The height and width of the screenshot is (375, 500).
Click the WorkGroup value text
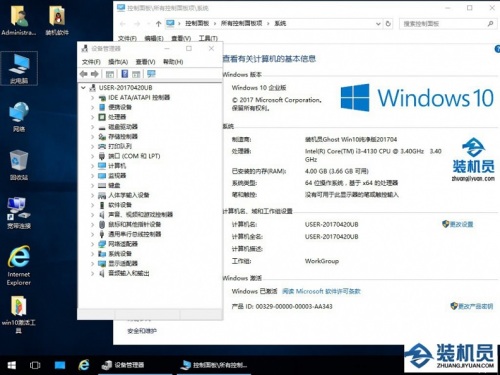(x=322, y=261)
